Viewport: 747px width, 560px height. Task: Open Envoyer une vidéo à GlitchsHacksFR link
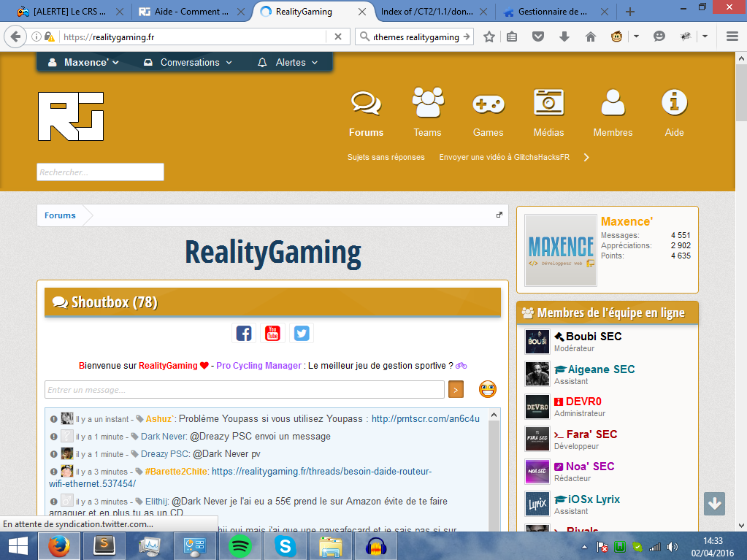(504, 157)
